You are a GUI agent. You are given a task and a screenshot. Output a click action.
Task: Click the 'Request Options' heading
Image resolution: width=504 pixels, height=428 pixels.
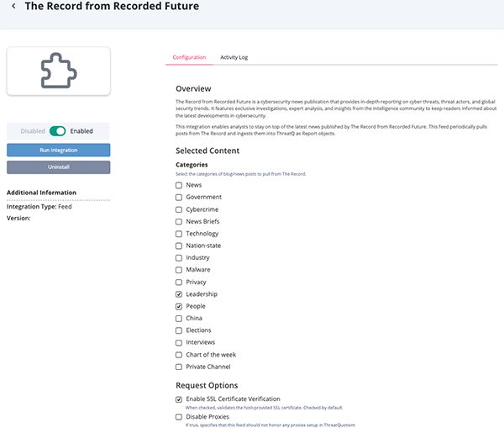[207, 385]
